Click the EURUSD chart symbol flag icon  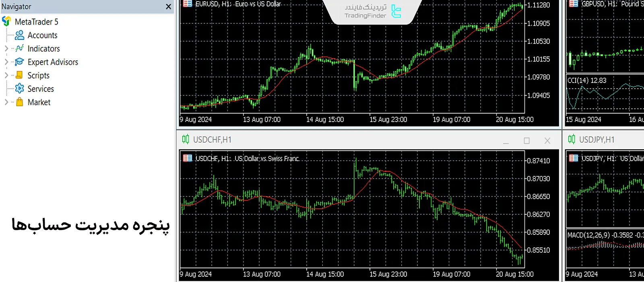(188, 4)
